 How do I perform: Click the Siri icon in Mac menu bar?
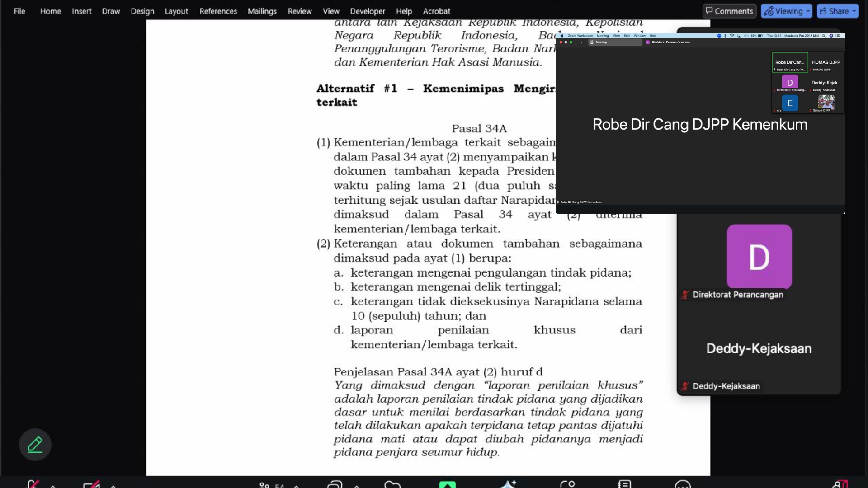[831, 36]
